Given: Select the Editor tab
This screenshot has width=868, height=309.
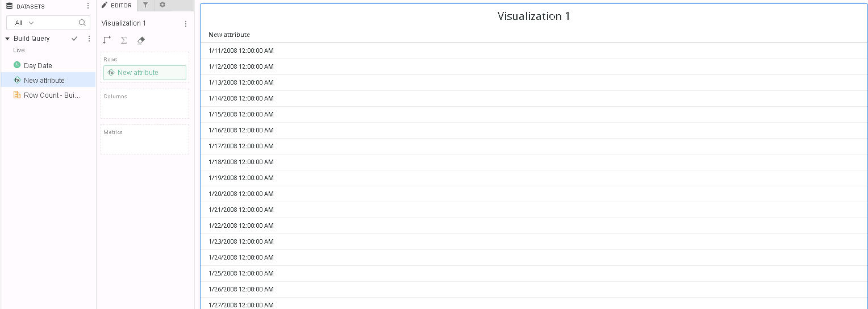Looking at the screenshot, I should (x=116, y=5).
